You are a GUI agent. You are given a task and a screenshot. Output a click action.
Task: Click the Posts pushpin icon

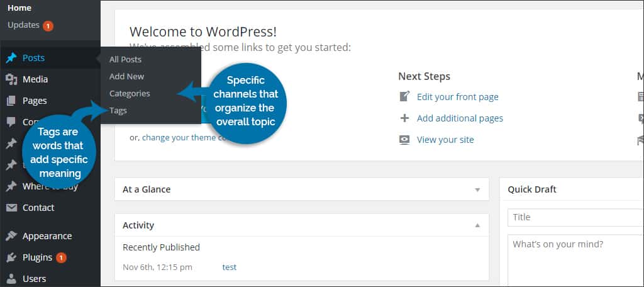coord(11,58)
